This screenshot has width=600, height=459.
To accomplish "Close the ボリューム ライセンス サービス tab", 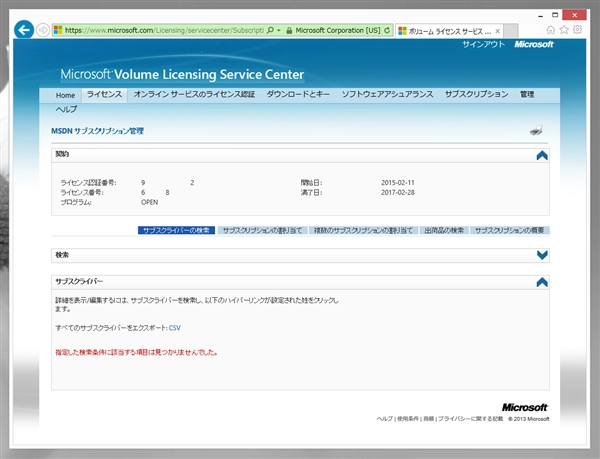I will click(x=497, y=31).
